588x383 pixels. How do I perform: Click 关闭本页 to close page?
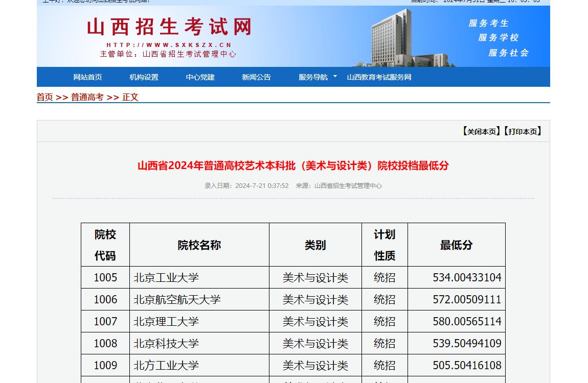coord(481,131)
